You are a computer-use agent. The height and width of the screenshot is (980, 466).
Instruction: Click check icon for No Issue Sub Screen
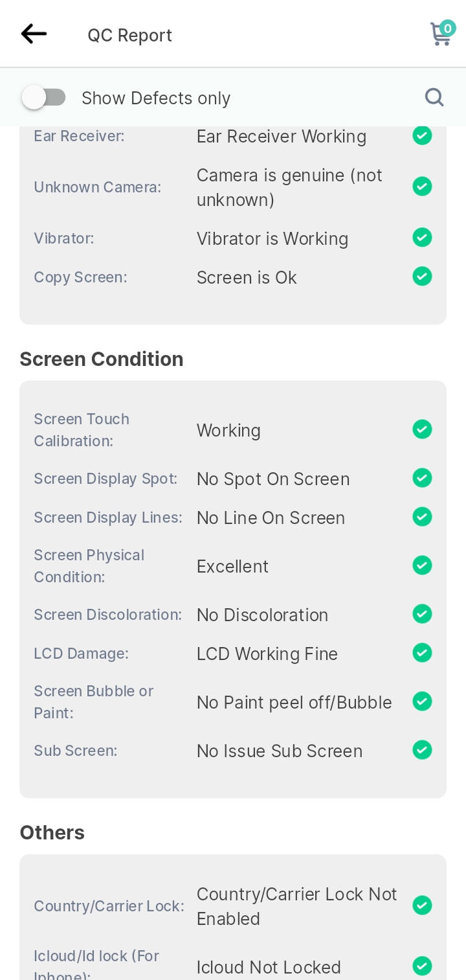(422, 750)
